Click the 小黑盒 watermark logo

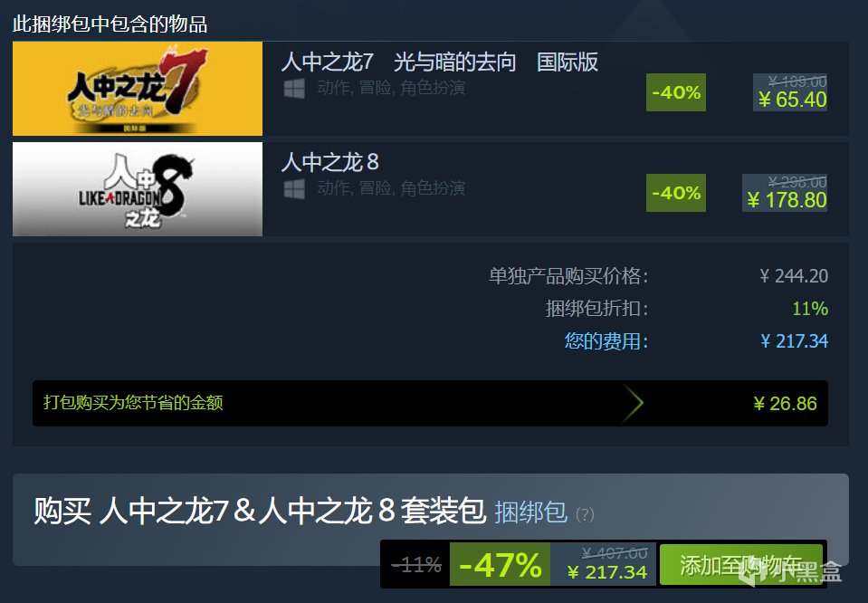tap(789, 572)
